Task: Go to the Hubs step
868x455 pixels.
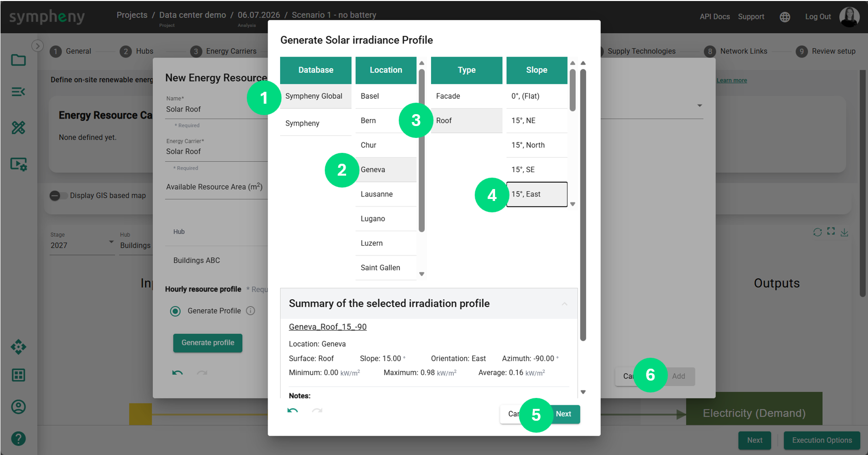Action: (137, 51)
